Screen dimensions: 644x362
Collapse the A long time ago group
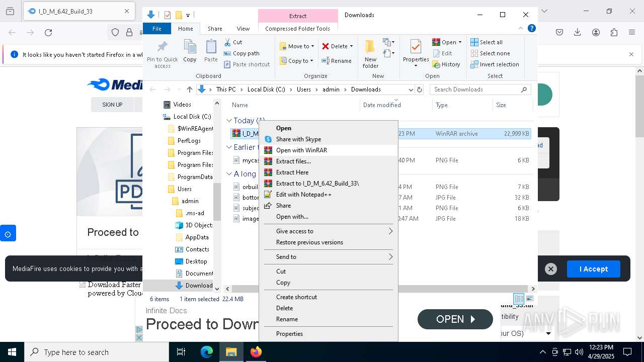pyautogui.click(x=229, y=174)
